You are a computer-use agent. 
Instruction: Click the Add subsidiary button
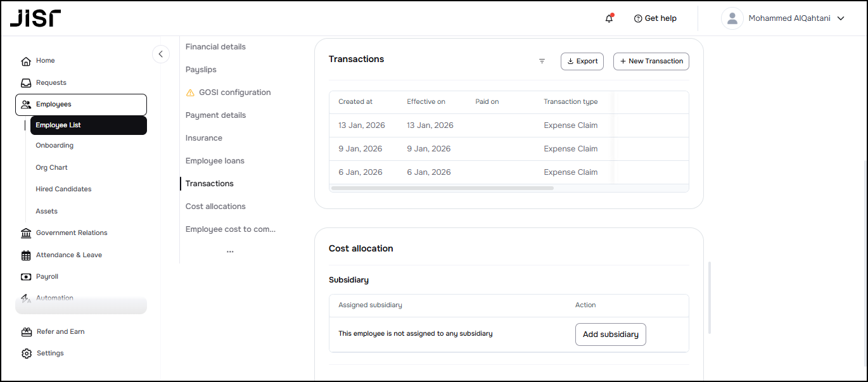click(610, 334)
